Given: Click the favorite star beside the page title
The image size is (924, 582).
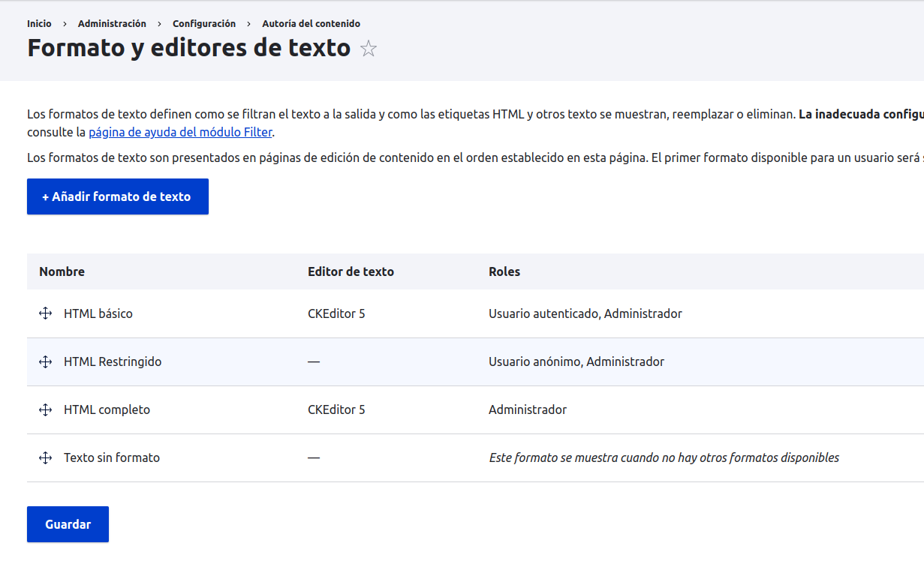Looking at the screenshot, I should point(369,49).
